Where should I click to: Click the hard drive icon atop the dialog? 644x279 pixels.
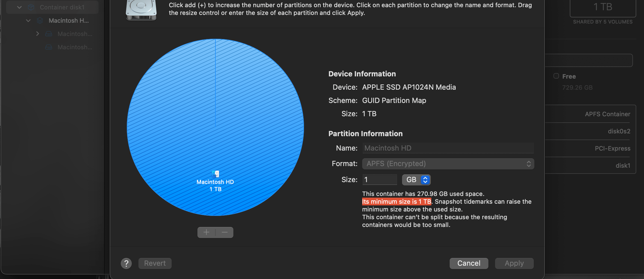(x=141, y=10)
